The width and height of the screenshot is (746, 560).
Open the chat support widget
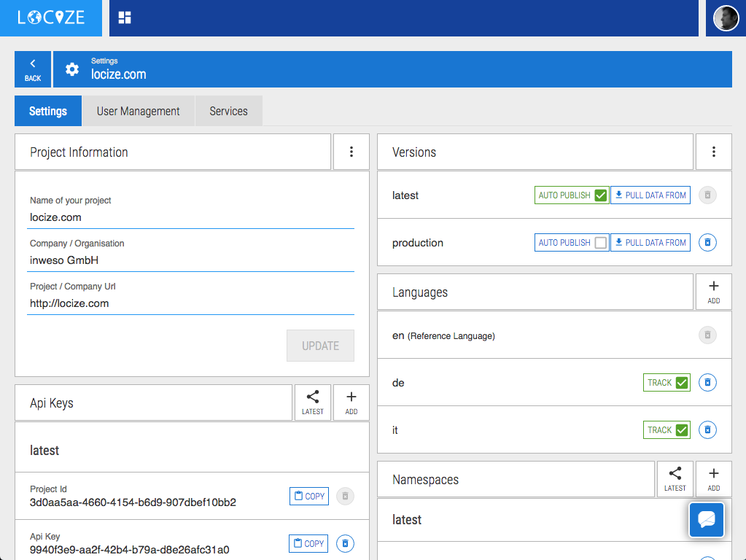tap(707, 520)
